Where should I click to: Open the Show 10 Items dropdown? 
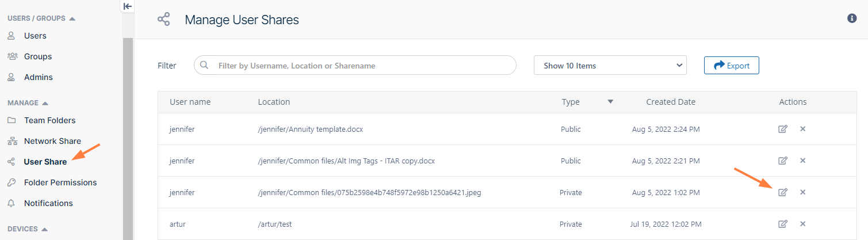click(610, 66)
